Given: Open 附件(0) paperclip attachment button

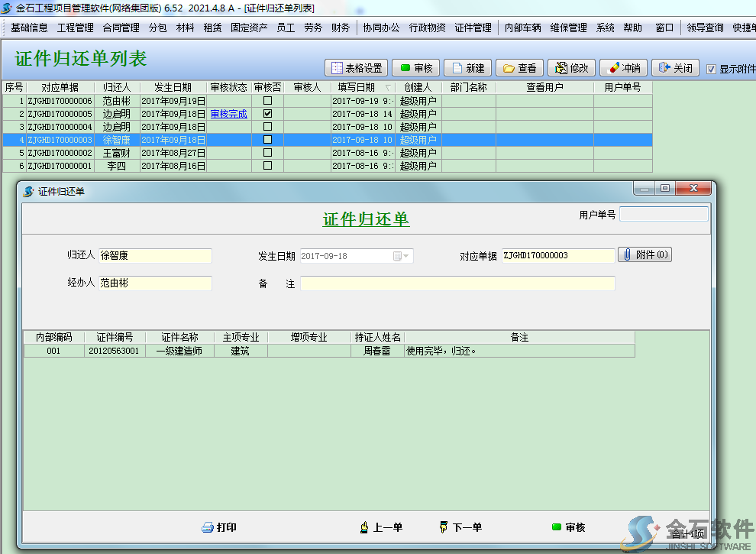Looking at the screenshot, I should pyautogui.click(x=645, y=254).
